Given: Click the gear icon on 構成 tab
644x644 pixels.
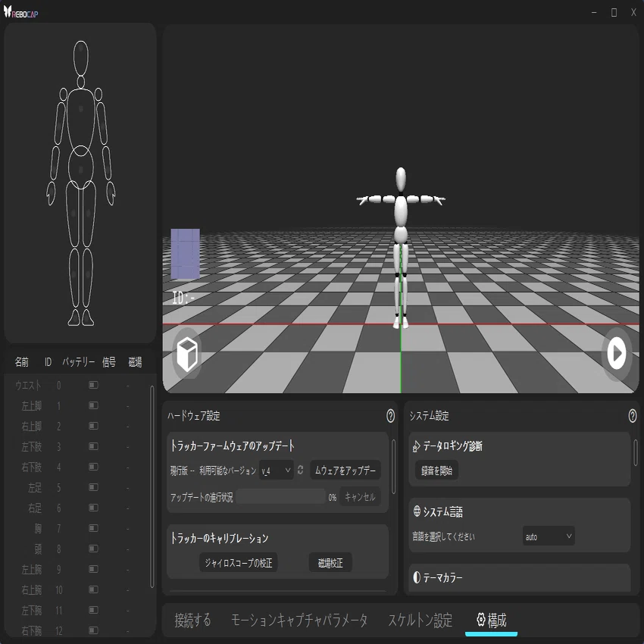Looking at the screenshot, I should tap(481, 619).
